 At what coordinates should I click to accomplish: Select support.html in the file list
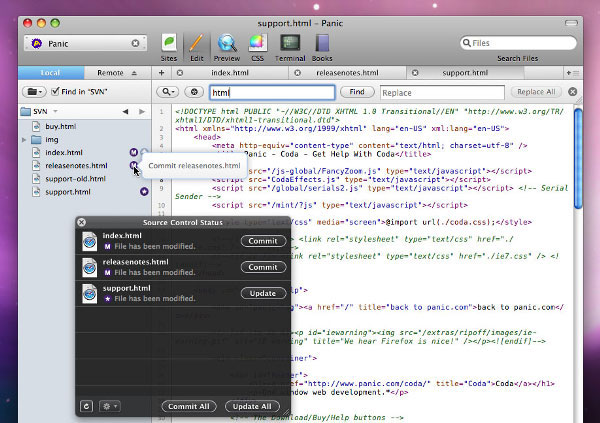(68, 192)
